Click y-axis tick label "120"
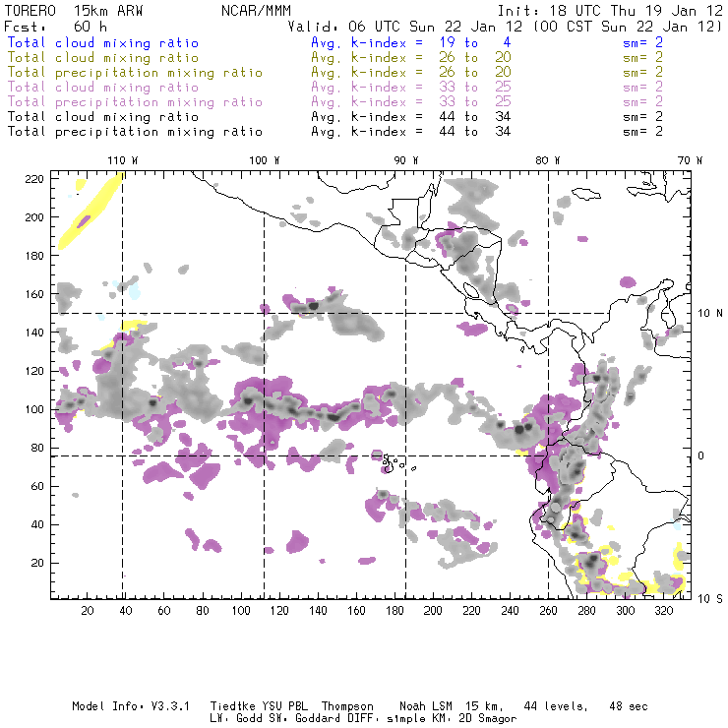This screenshot has width=728, height=728. [x=34, y=371]
